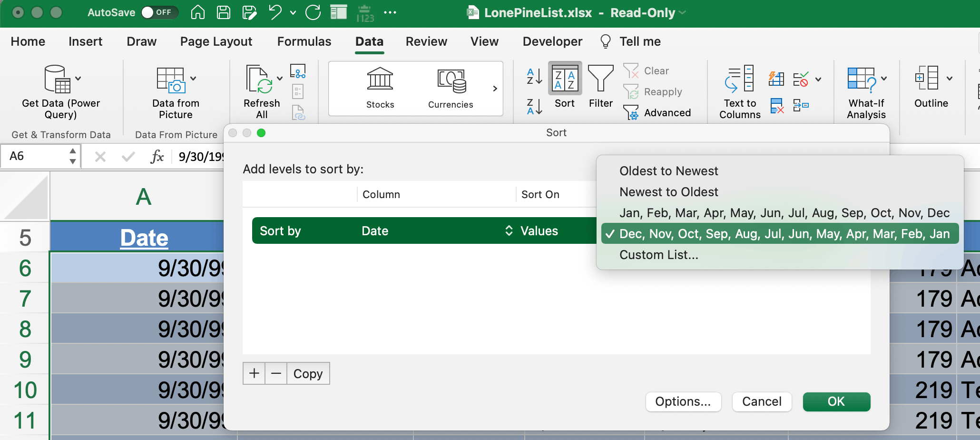Expand the What-If Analysis dropdown arrow
The width and height of the screenshot is (980, 440).
click(884, 79)
